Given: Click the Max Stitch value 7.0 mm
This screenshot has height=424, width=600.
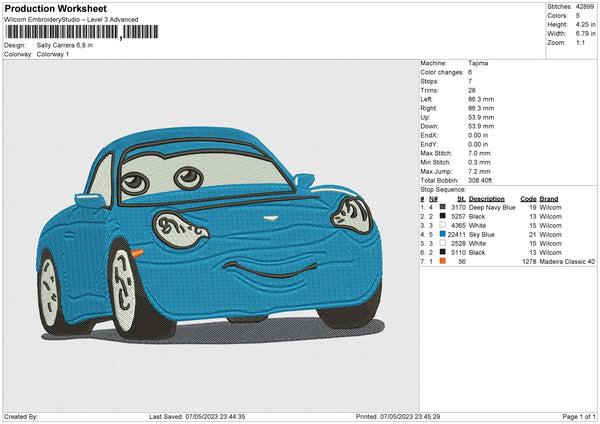Looking at the screenshot, I should coord(479,153).
